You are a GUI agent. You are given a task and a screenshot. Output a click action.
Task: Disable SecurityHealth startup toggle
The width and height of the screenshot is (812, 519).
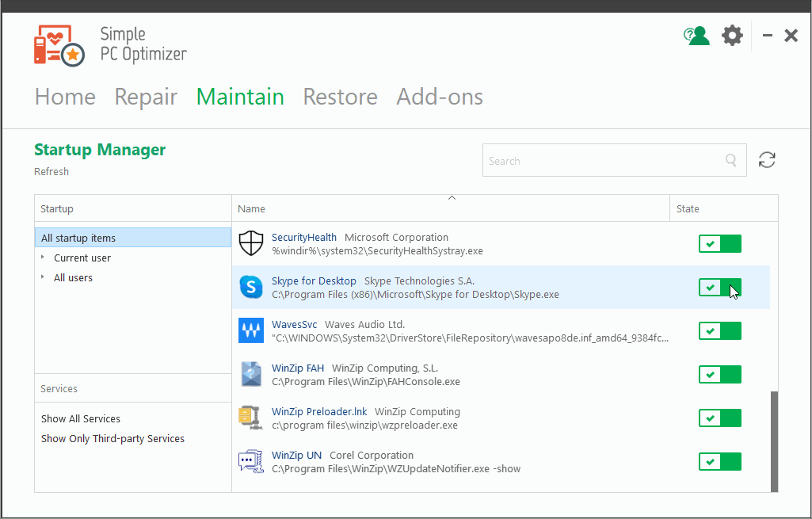(x=720, y=243)
